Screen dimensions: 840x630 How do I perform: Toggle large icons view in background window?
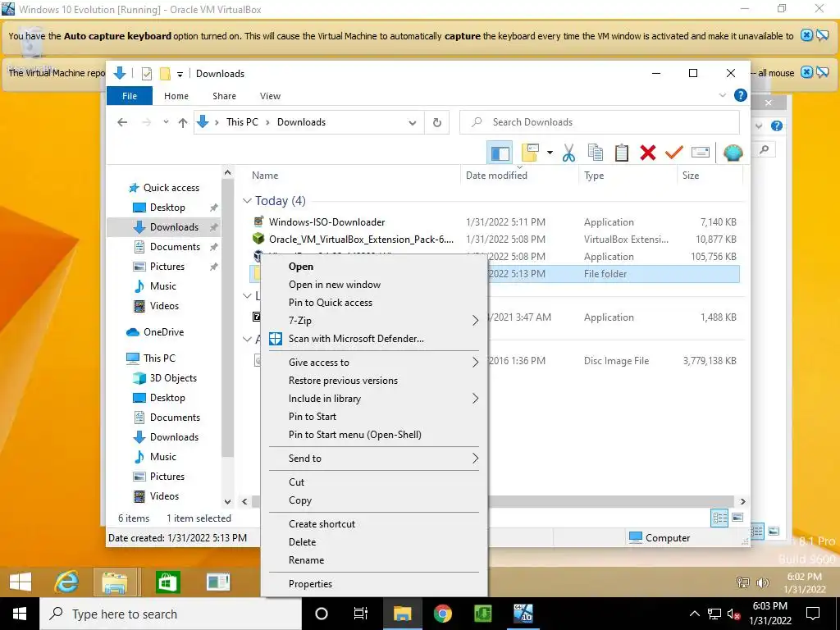tap(774, 532)
